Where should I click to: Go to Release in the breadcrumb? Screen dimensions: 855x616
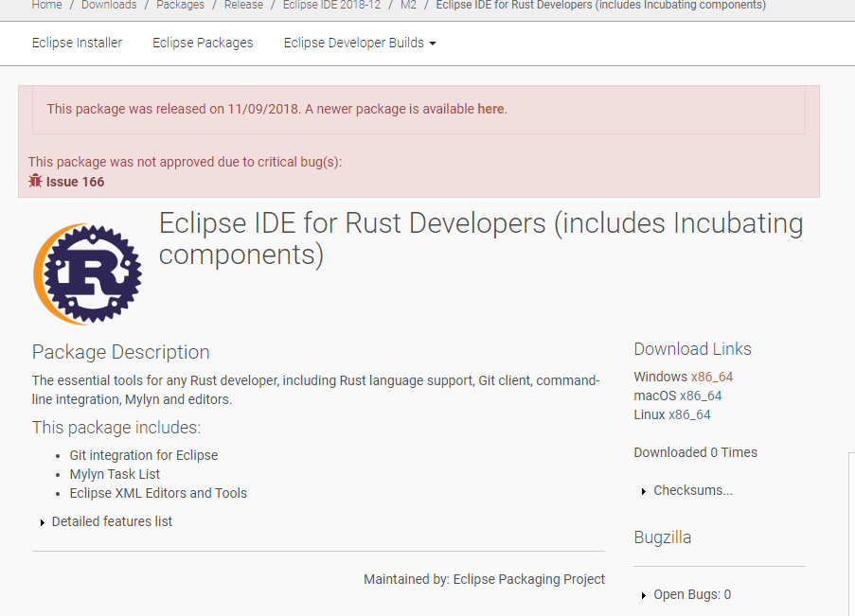pos(243,5)
